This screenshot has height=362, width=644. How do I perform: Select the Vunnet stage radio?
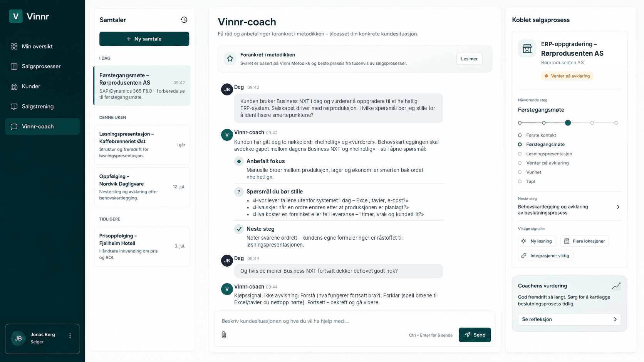point(520,172)
